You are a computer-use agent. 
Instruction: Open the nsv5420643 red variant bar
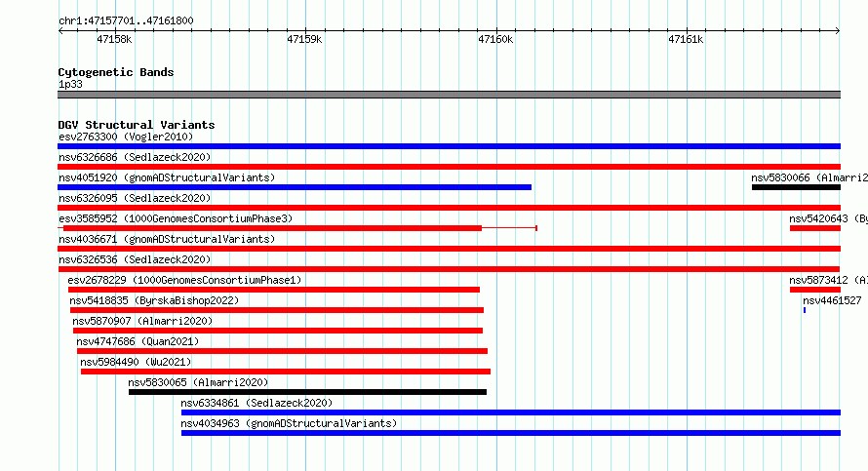pos(815,228)
